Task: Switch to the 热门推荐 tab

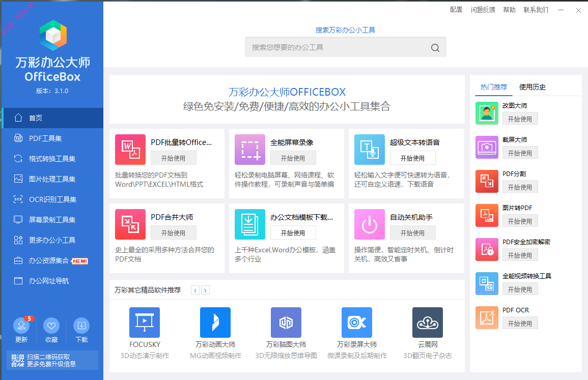Action: [x=493, y=87]
